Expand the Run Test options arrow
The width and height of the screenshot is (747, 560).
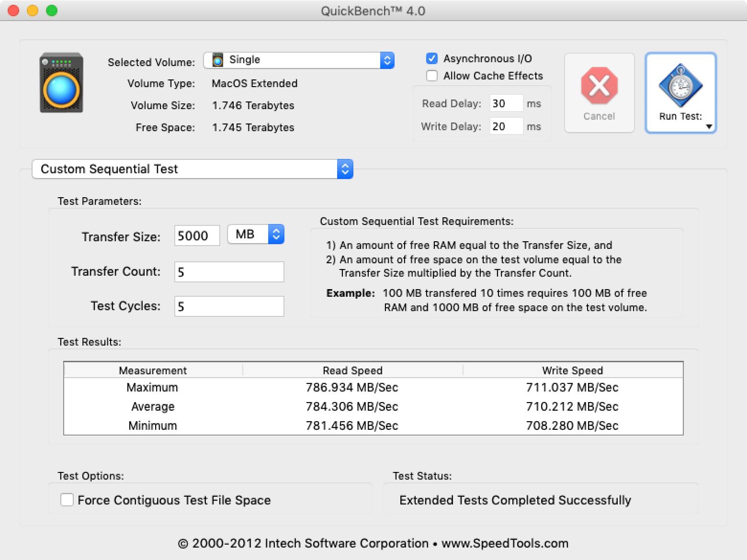709,127
